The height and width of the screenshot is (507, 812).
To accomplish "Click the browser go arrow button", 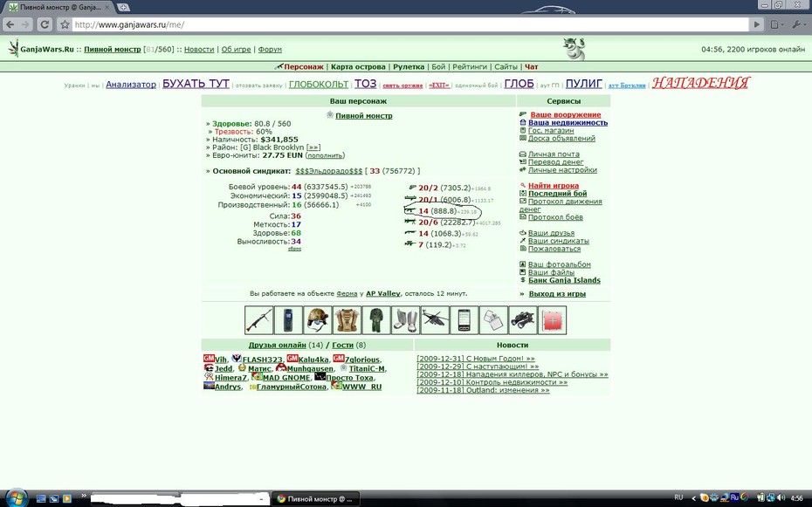I will click(x=757, y=24).
